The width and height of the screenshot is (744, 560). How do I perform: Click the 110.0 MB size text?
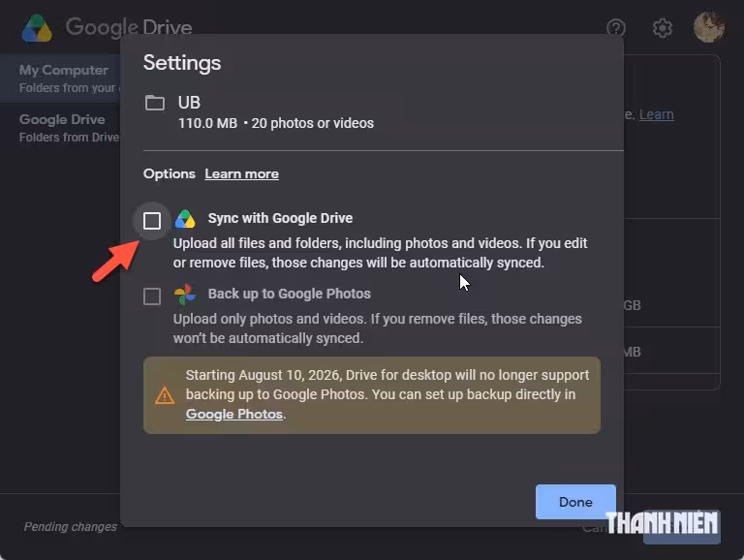(x=207, y=123)
